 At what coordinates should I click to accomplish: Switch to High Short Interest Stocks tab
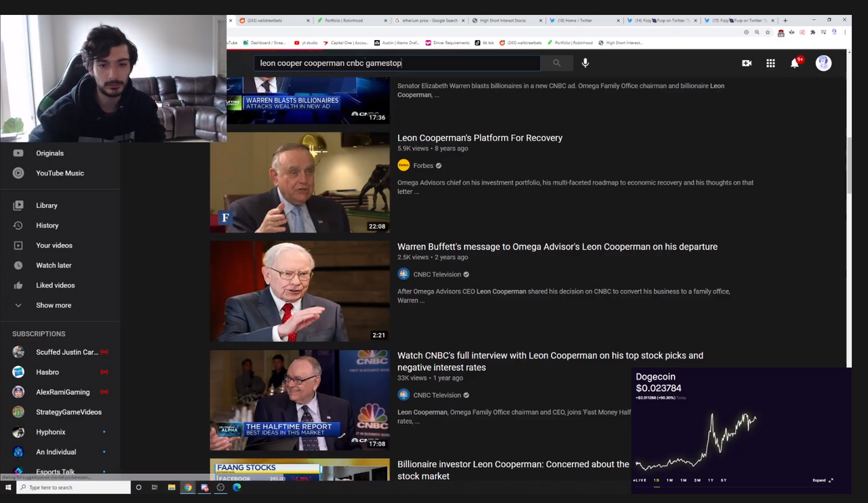click(x=507, y=20)
